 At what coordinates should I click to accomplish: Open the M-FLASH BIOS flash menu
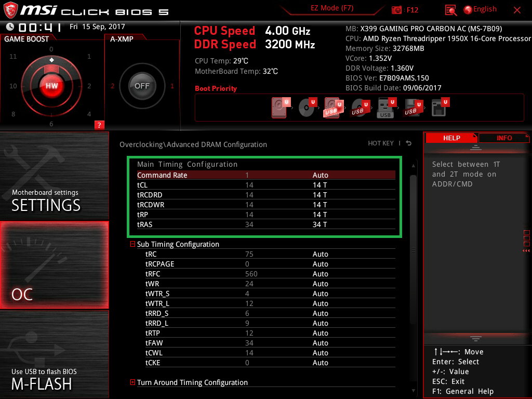pyautogui.click(x=54, y=354)
